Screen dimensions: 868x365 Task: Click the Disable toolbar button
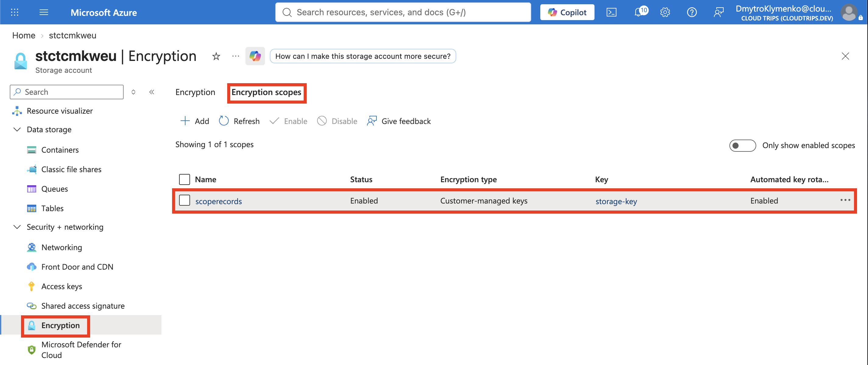click(337, 121)
